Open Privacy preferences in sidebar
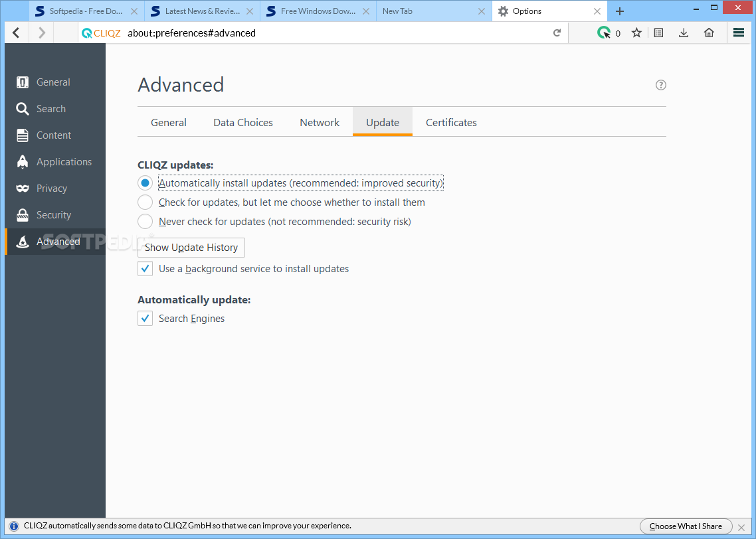The width and height of the screenshot is (756, 539). (56, 189)
